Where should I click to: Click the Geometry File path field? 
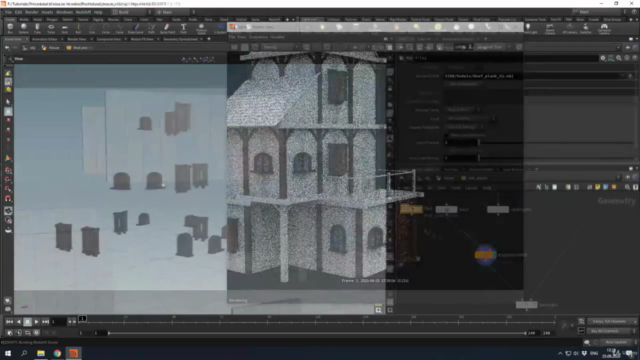(x=533, y=76)
